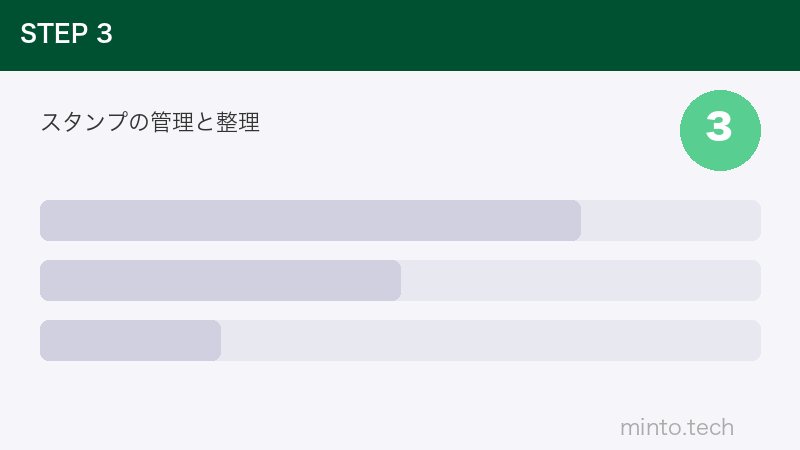Click the unfilled part of the bottom bar
This screenshot has height=450, width=800.
tap(490, 340)
